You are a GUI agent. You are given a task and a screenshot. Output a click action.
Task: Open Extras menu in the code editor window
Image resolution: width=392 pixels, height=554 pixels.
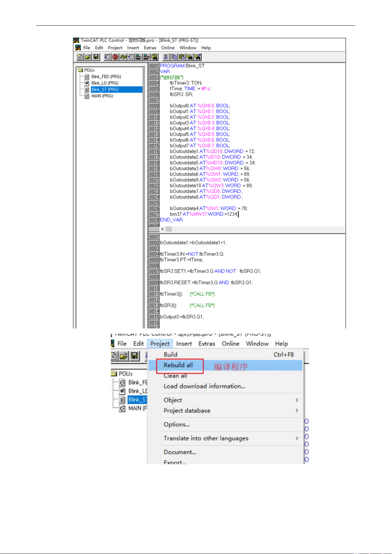[150, 48]
